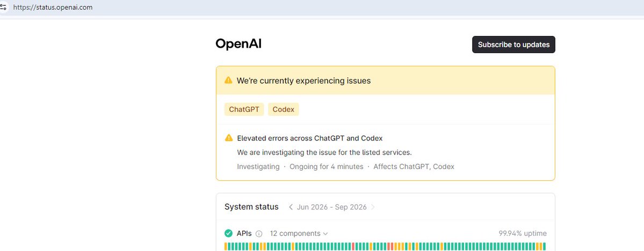Open the "Elevated errors across ChatGPT and Codex" incident
The width and height of the screenshot is (644, 251).
[x=310, y=138]
